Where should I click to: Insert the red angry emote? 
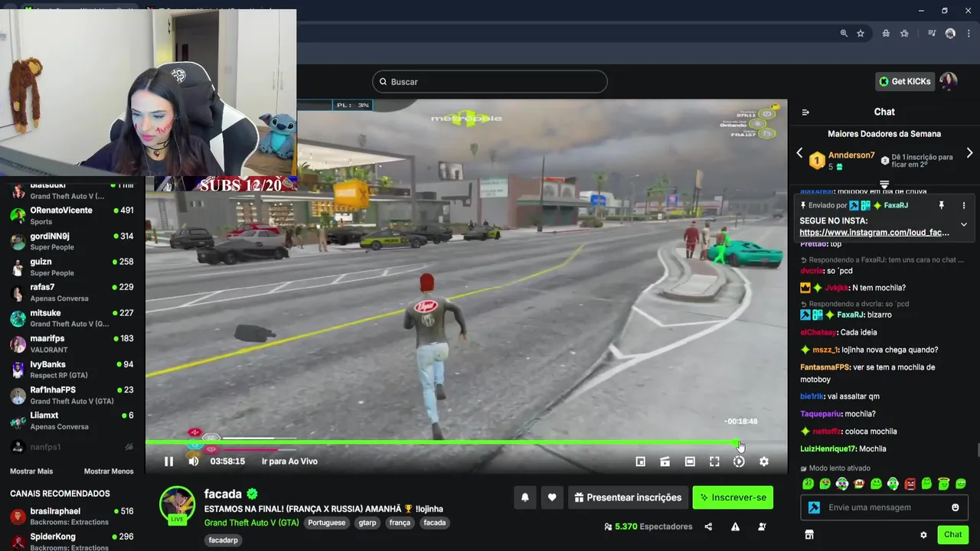tap(910, 484)
